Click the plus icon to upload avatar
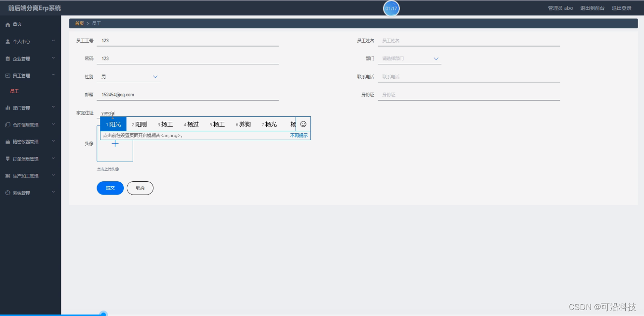This screenshot has width=644, height=316. 115,144
